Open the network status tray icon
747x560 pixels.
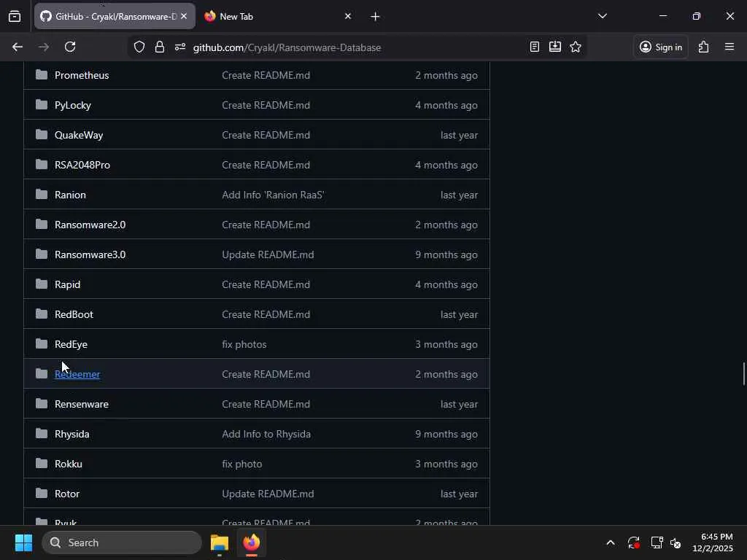coord(657,542)
